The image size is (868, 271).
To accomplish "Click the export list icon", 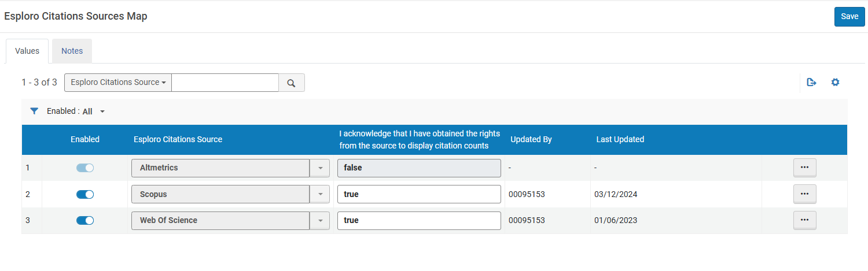I will 811,83.
